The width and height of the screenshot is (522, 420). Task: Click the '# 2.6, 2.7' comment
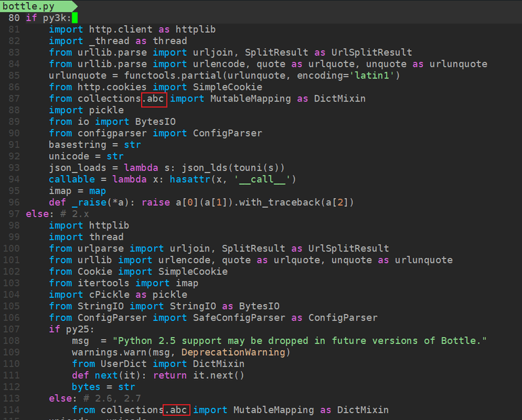pyautogui.click(x=112, y=398)
